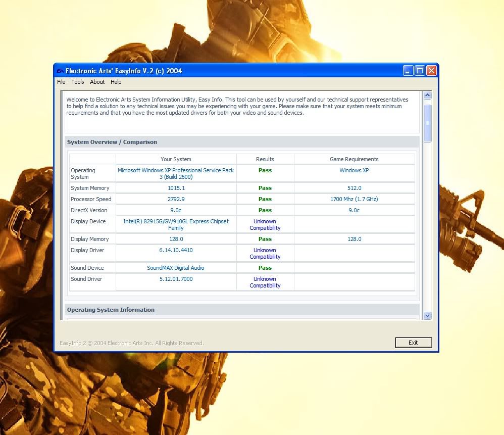Click the vertical scrollbar thumb
The image size is (504, 435).
[x=427, y=123]
